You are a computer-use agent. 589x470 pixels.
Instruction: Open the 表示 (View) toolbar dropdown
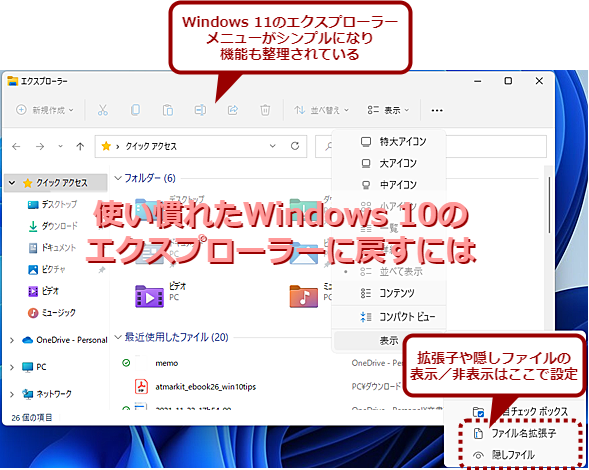click(x=388, y=110)
